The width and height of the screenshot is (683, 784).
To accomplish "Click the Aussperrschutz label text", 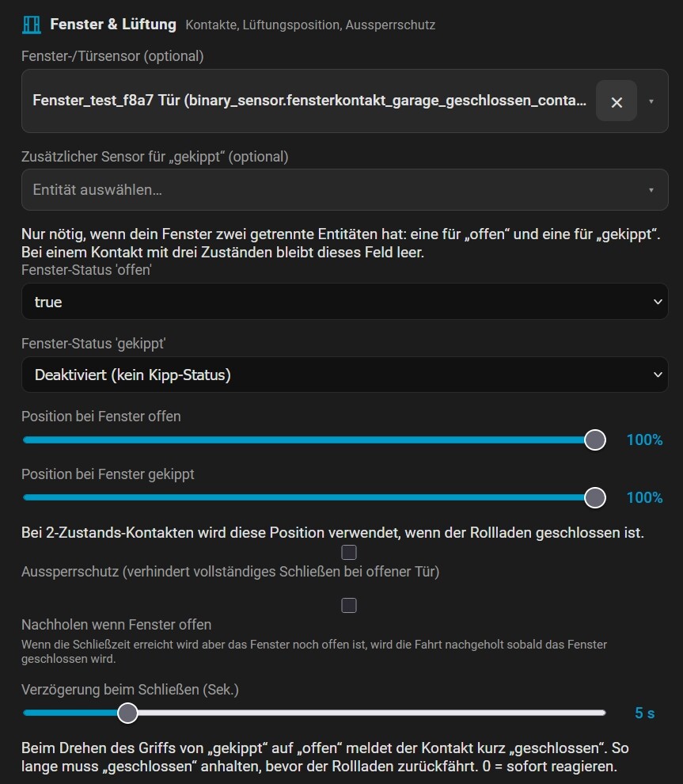I will point(230,572).
